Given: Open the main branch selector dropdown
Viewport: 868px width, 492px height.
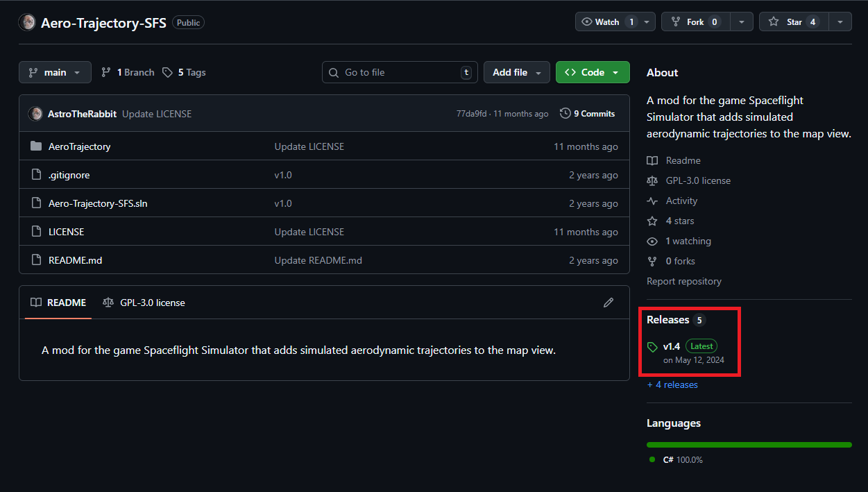Looking at the screenshot, I should (55, 72).
